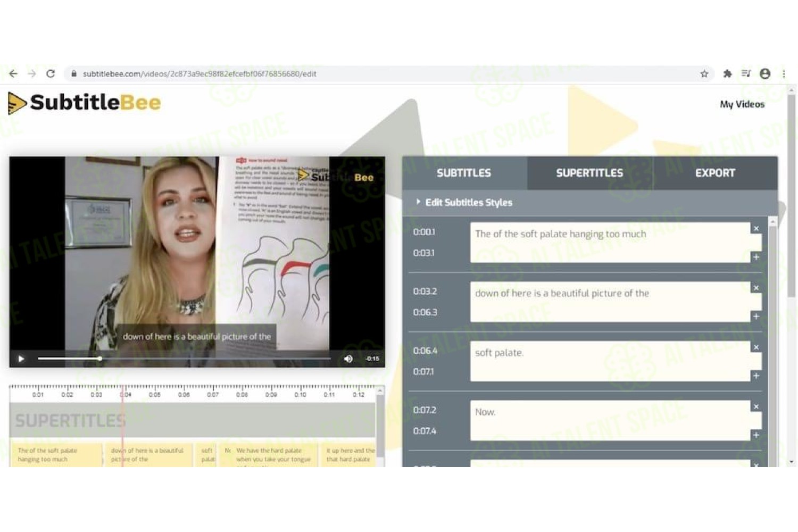
Task: Click the page scrollbar down arrow
Action: coord(792,462)
